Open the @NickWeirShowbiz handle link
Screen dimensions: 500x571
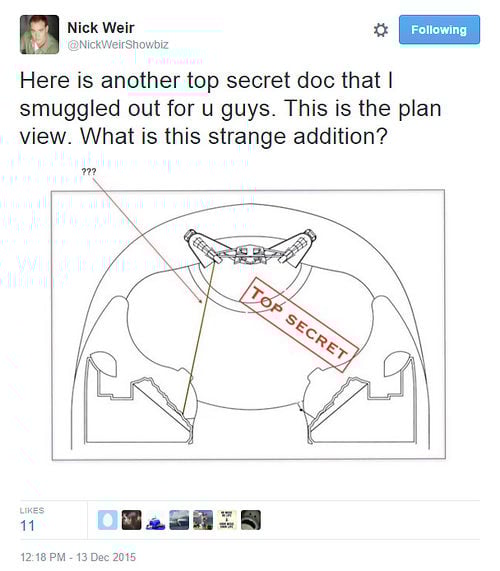[118, 44]
